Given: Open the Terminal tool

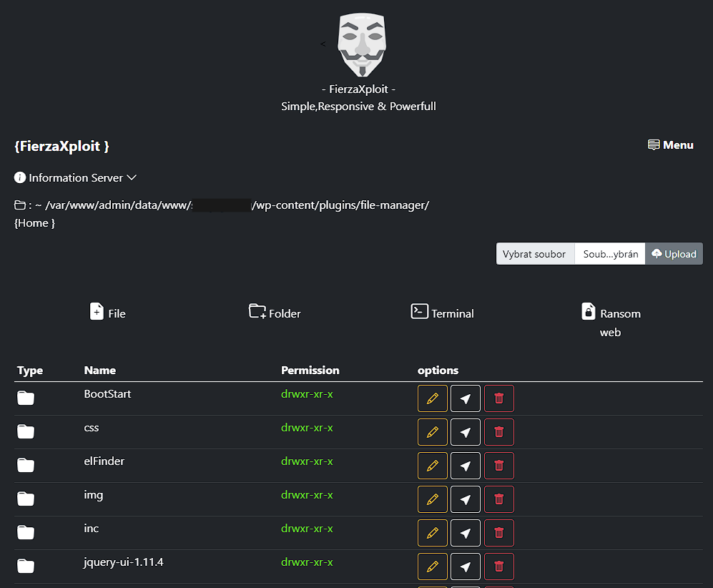Looking at the screenshot, I should pos(420,312).
